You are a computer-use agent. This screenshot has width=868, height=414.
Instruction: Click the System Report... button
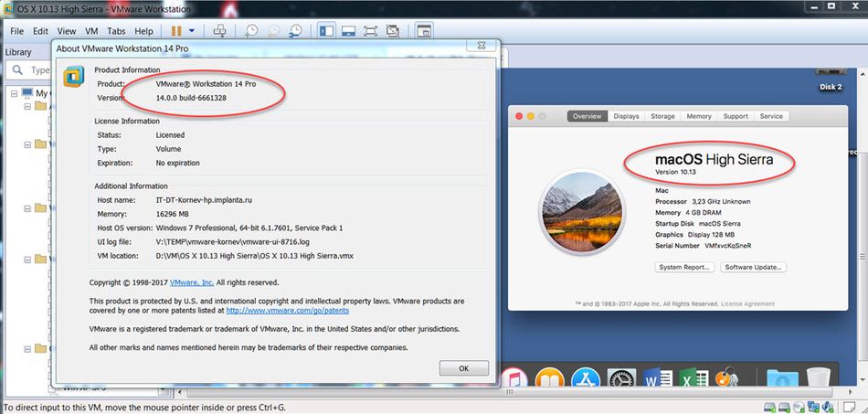684,268
